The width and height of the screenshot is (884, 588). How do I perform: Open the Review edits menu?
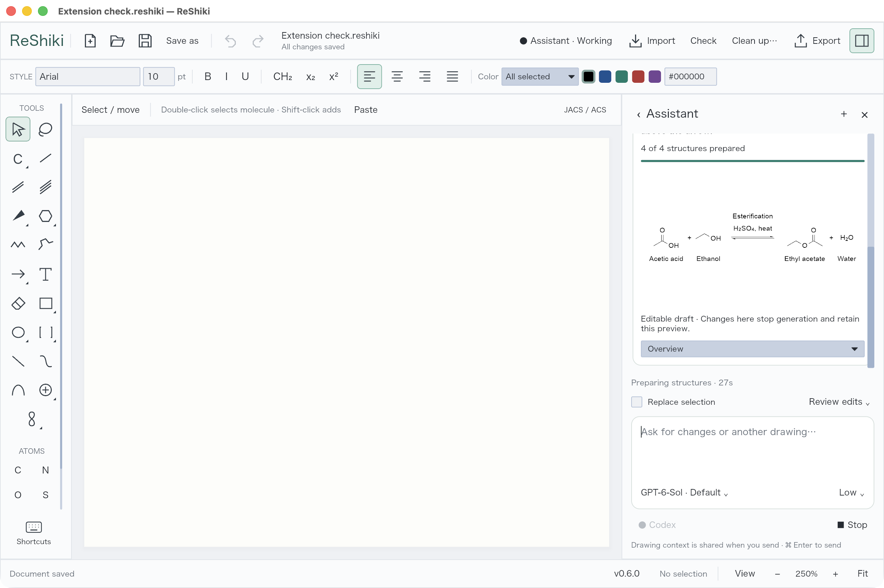(x=839, y=402)
